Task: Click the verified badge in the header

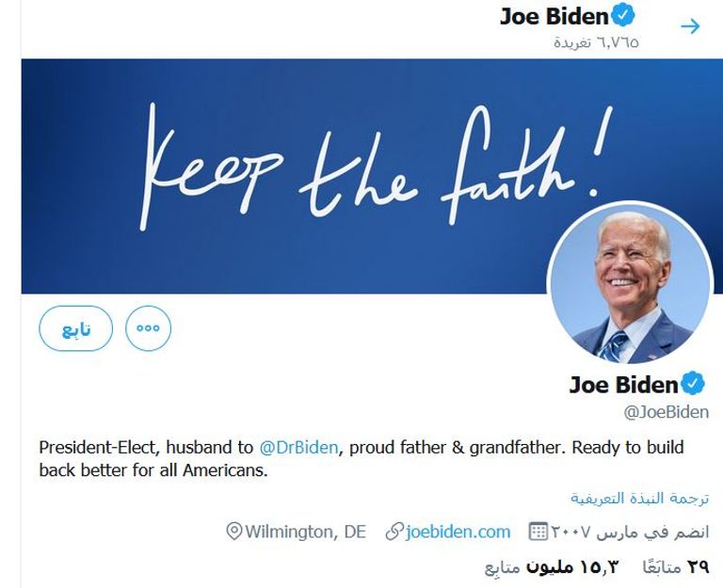Action: (x=623, y=15)
